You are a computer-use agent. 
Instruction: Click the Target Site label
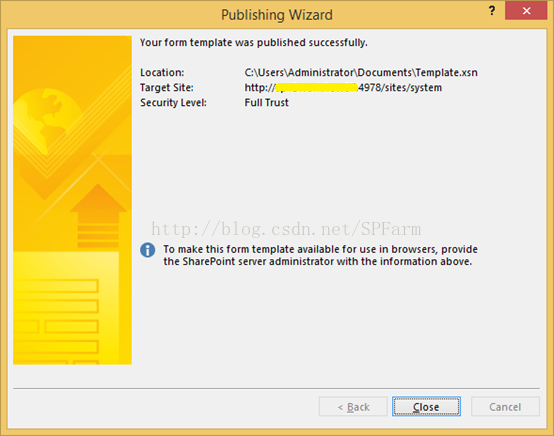tap(166, 87)
